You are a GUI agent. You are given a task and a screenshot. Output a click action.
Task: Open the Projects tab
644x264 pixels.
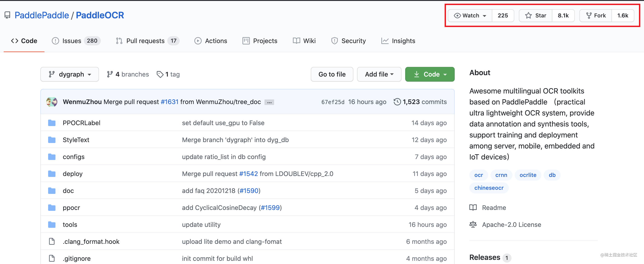point(260,41)
